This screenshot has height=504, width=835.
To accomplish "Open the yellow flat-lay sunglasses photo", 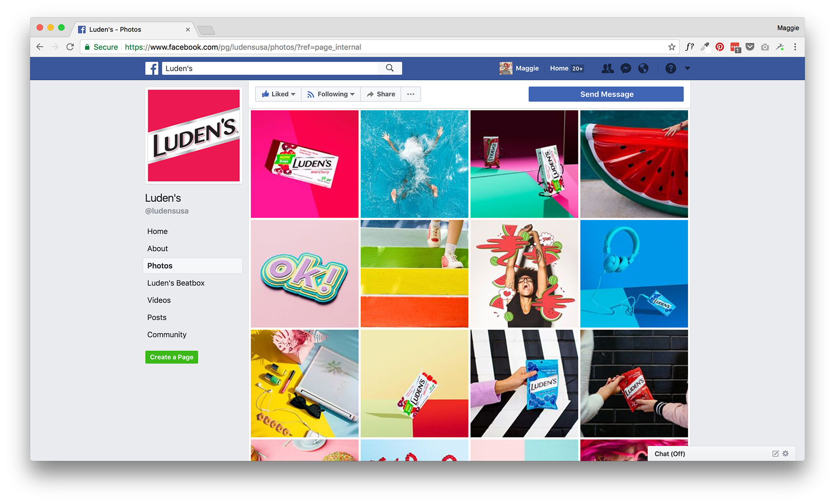I will pos(304,383).
